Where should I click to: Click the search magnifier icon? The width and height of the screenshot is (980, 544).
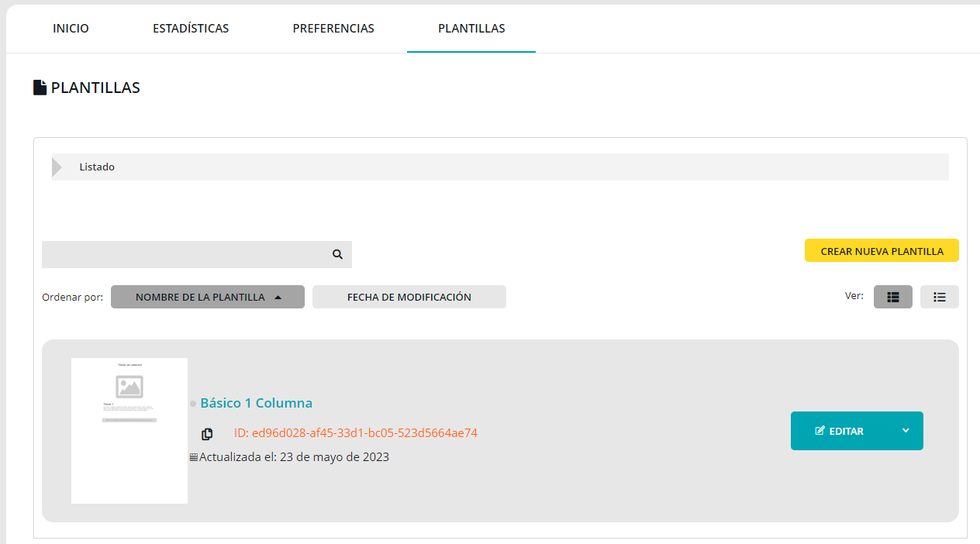coord(337,254)
